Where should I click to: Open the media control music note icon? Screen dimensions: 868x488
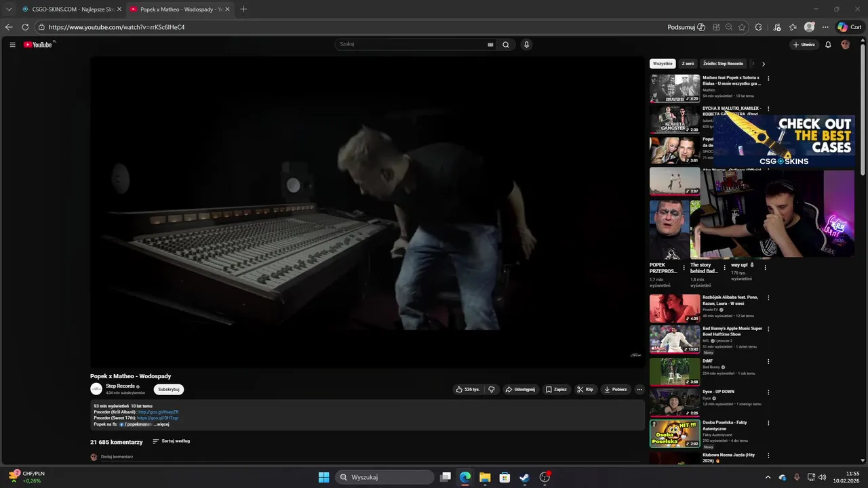pyautogui.click(x=777, y=27)
